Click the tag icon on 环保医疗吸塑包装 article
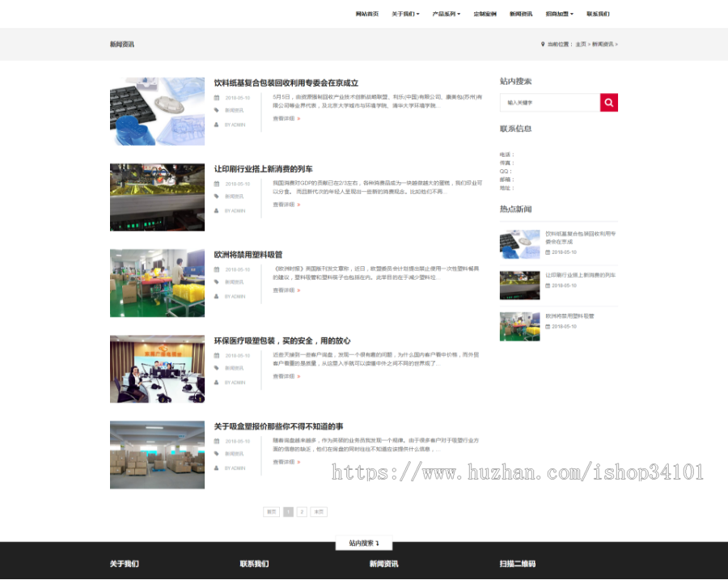This screenshot has width=728, height=580. (x=216, y=369)
